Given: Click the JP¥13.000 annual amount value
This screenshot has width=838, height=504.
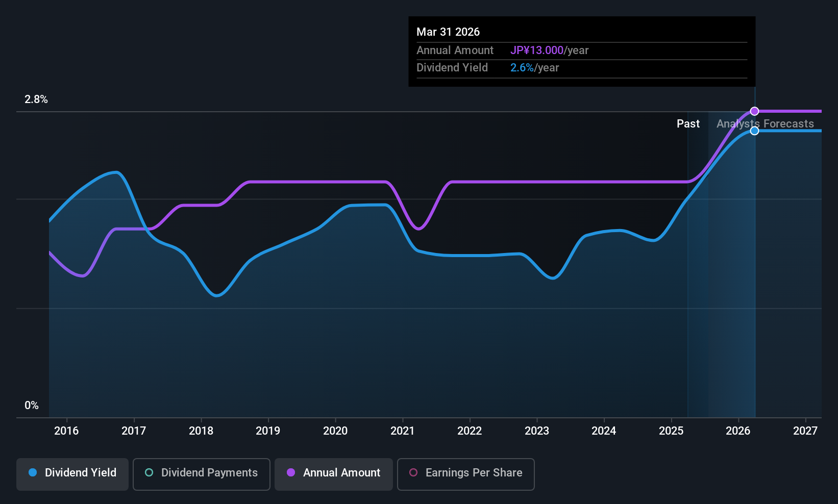Looking at the screenshot, I should [x=537, y=51].
